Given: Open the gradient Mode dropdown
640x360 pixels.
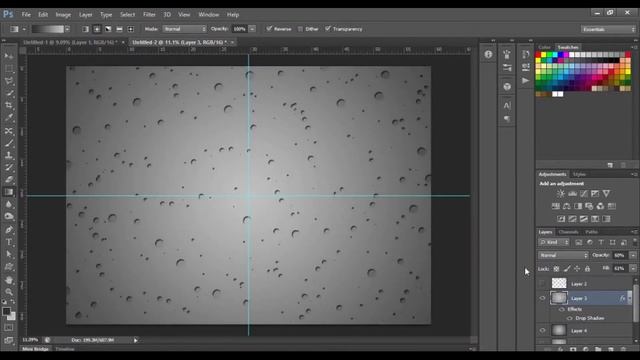Looking at the screenshot, I should pyautogui.click(x=184, y=29).
